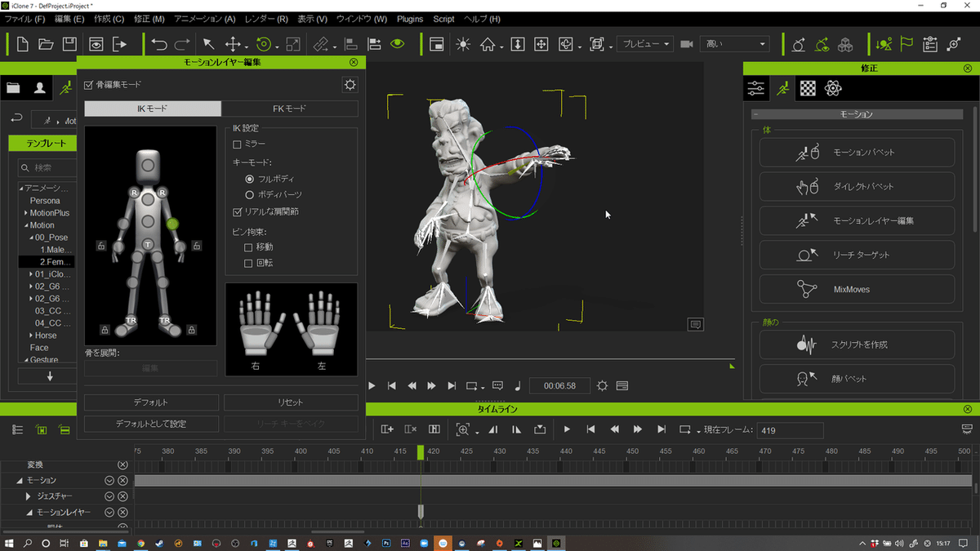Screen dimensions: 980x551
Task: Switch to the FKモード tab
Action: 289,109
